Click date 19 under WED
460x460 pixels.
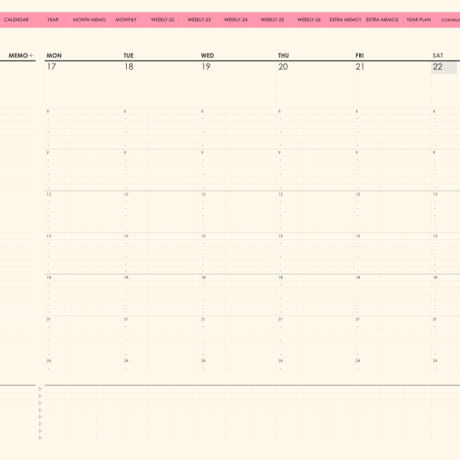coord(206,67)
